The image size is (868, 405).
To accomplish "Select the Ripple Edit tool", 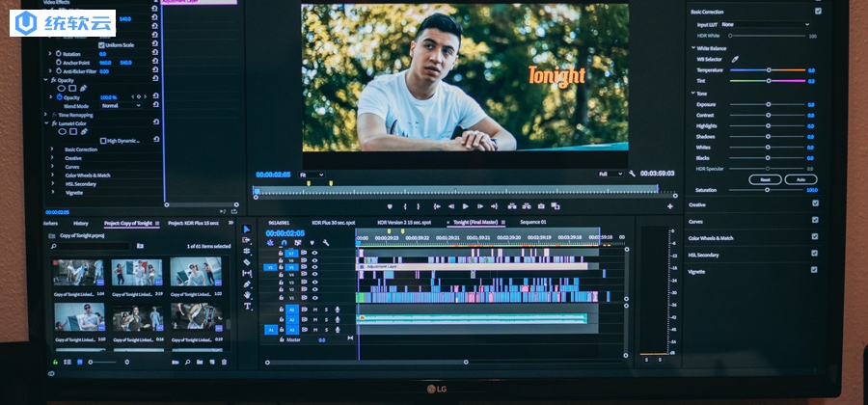I will point(247,251).
